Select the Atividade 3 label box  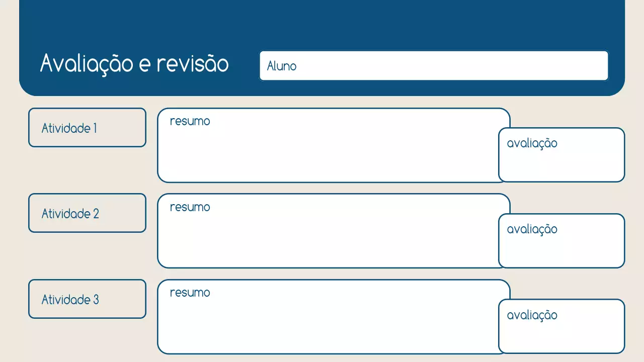pyautogui.click(x=87, y=299)
